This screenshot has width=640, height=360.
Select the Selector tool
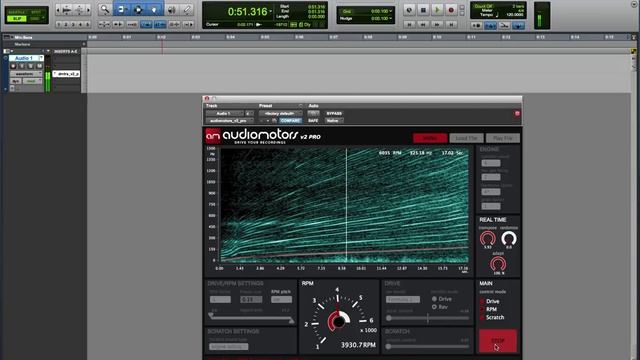tap(138, 9)
